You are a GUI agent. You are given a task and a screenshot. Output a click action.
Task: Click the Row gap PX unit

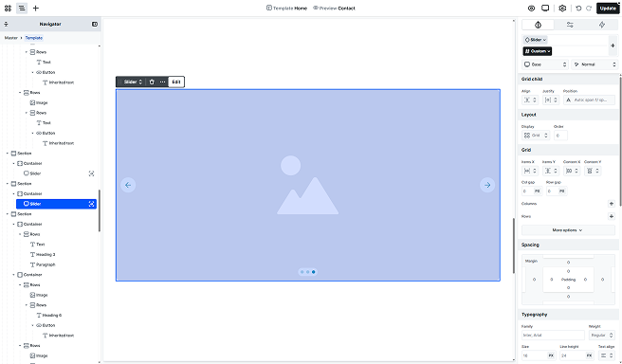point(561,191)
